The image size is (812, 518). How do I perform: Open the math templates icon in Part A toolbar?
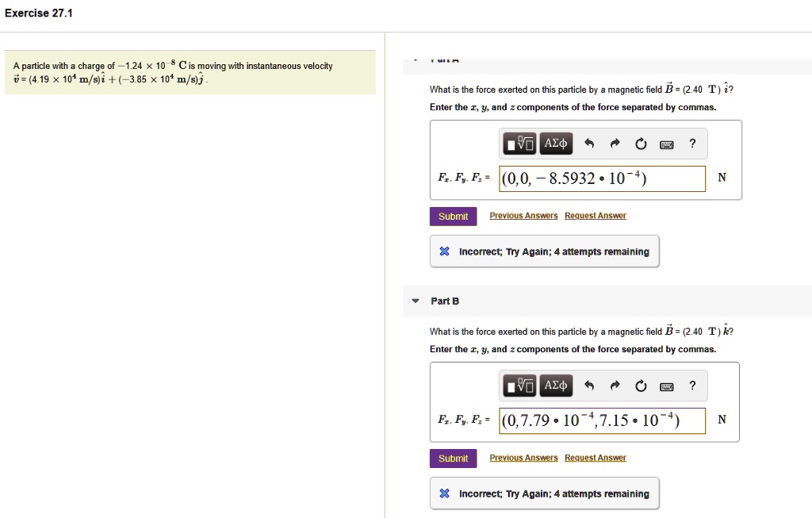point(517,143)
